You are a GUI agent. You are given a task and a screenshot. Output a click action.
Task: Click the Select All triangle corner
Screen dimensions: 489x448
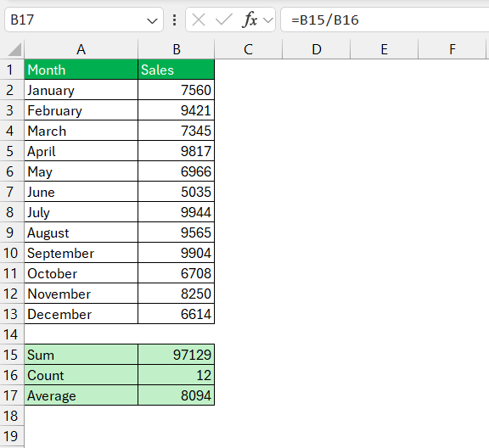coord(14,50)
